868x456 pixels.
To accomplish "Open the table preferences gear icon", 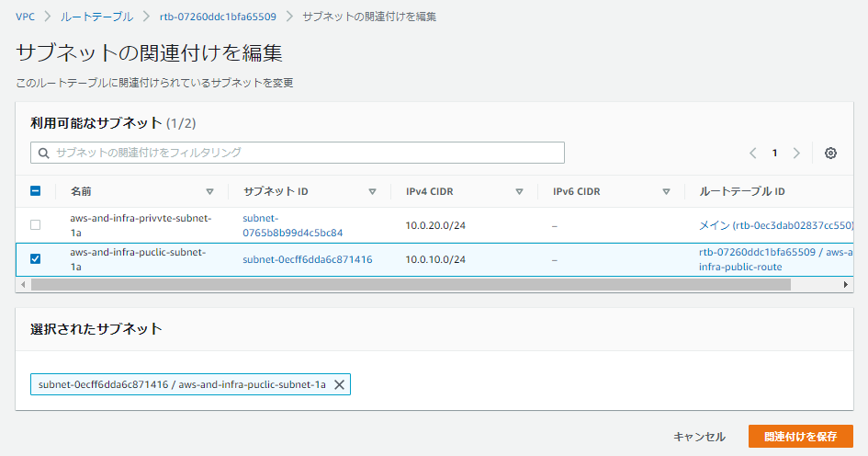I will pyautogui.click(x=830, y=153).
